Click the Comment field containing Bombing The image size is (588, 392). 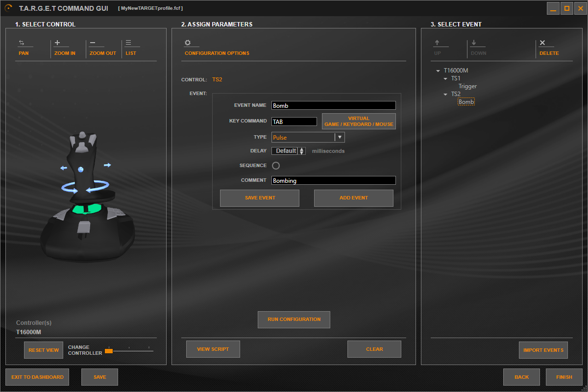pos(333,180)
